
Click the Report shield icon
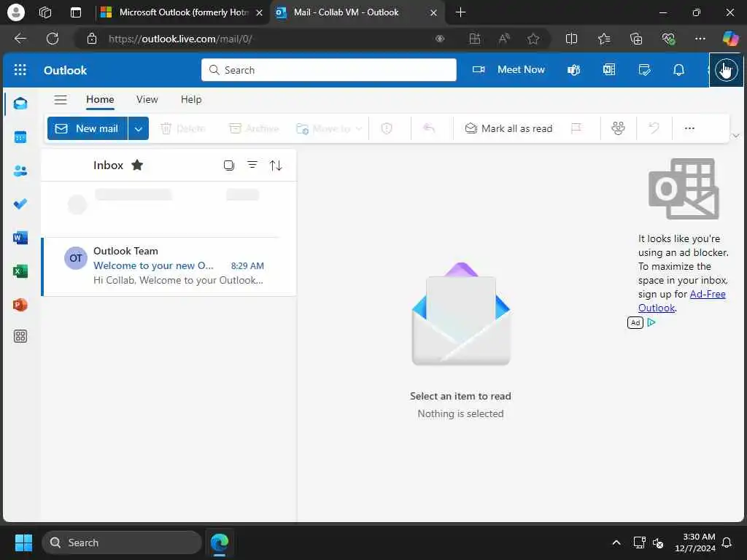(387, 128)
